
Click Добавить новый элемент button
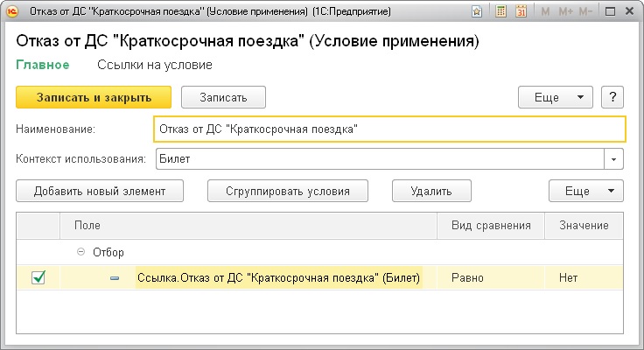click(99, 191)
